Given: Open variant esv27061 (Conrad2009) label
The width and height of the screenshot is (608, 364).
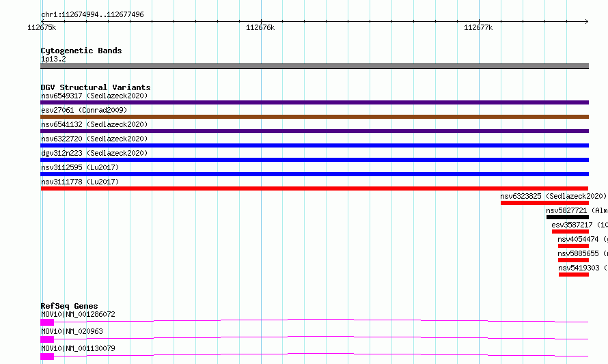Looking at the screenshot, I should click(84, 110).
